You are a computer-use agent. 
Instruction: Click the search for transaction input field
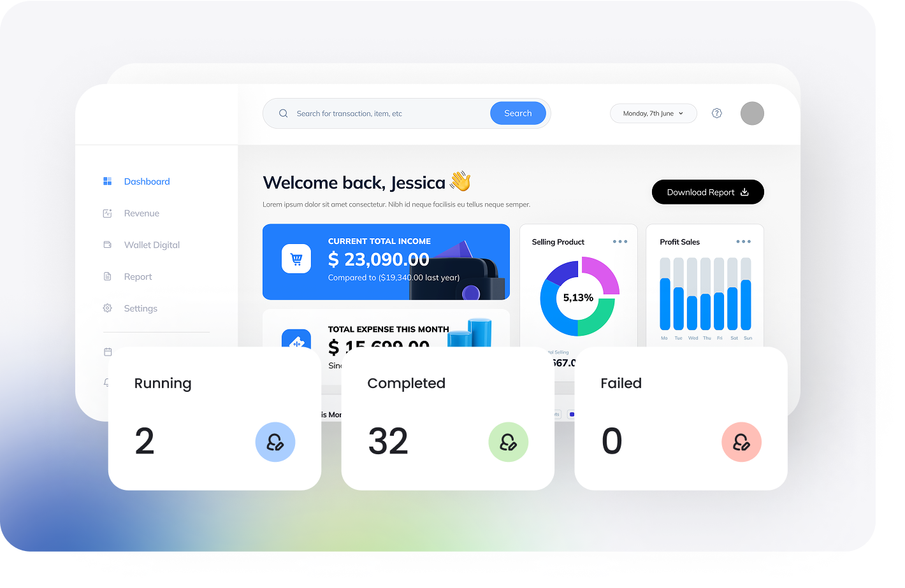point(389,113)
